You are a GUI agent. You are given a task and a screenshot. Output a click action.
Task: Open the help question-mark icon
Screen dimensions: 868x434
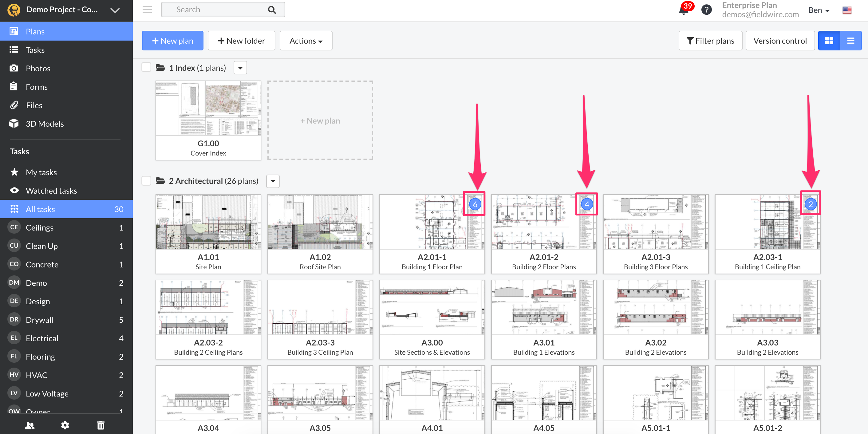(x=707, y=10)
